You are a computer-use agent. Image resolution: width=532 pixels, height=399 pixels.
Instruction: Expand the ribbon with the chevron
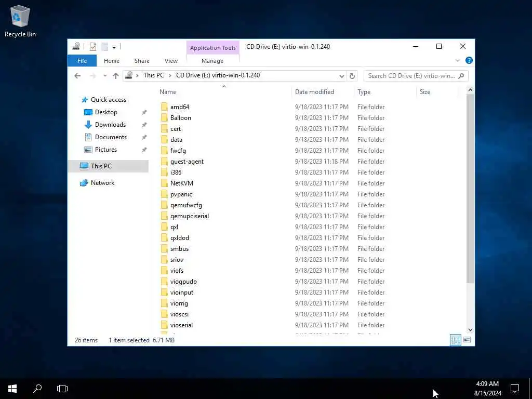(x=457, y=60)
